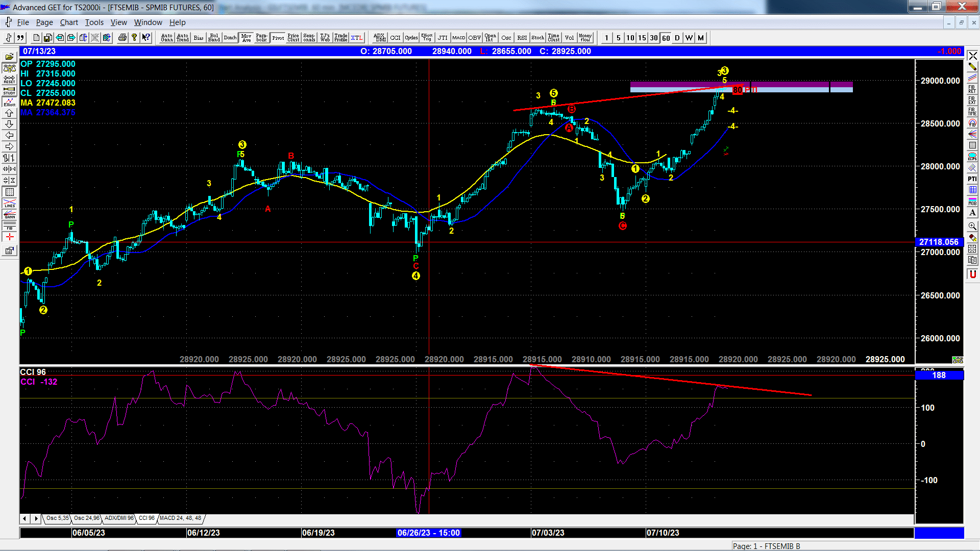
Task: Open the Tools menu
Action: point(94,22)
